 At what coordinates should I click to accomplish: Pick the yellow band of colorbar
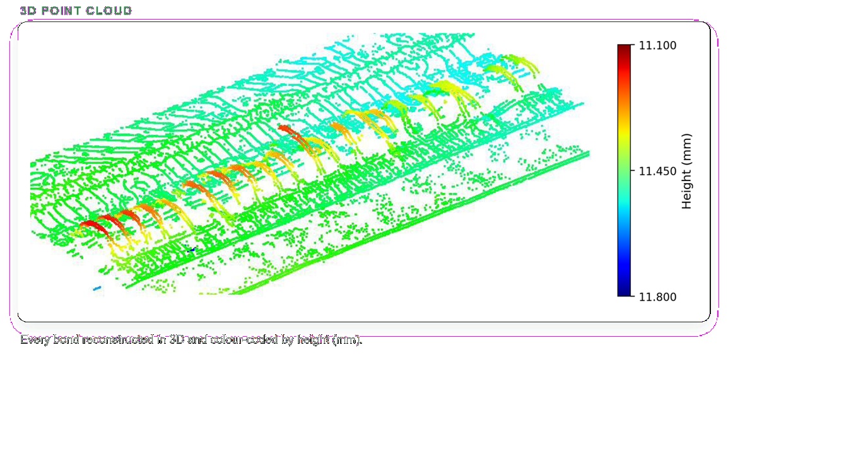624,129
